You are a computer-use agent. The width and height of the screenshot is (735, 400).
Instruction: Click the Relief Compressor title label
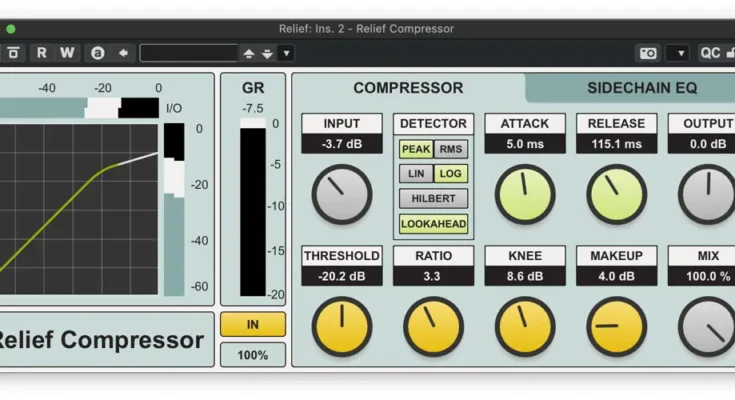pyautogui.click(x=101, y=340)
